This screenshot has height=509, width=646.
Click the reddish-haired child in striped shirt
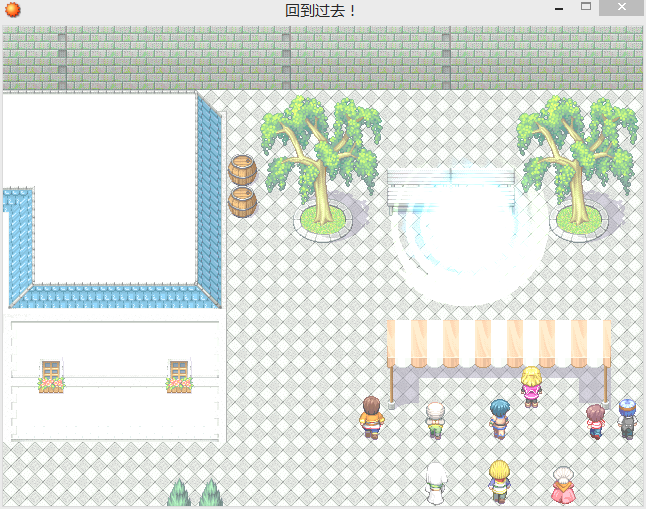point(595,421)
